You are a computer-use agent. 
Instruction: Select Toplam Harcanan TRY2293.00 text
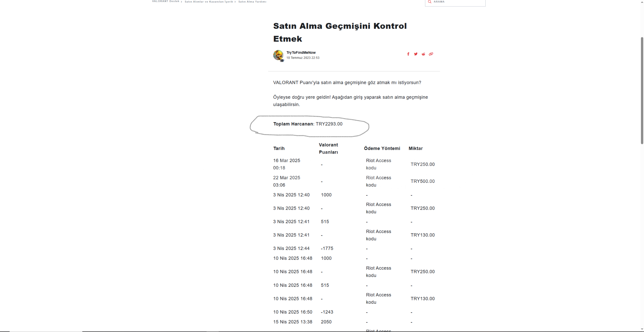click(308, 124)
